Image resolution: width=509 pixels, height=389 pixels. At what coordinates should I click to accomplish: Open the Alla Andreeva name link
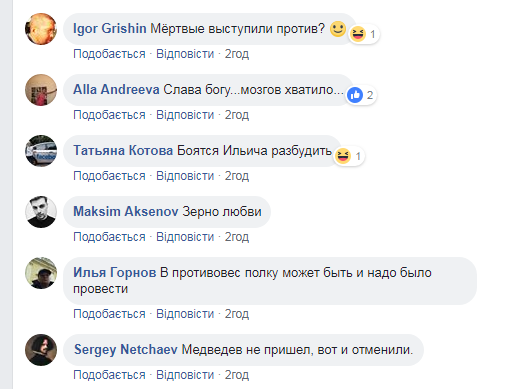pyautogui.click(x=116, y=90)
